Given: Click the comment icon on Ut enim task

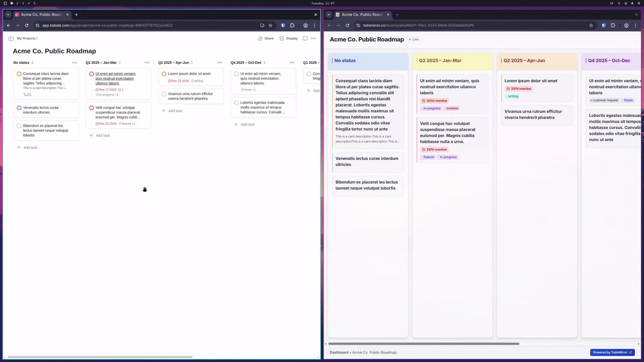Looking at the screenshot, I should (x=121, y=89).
